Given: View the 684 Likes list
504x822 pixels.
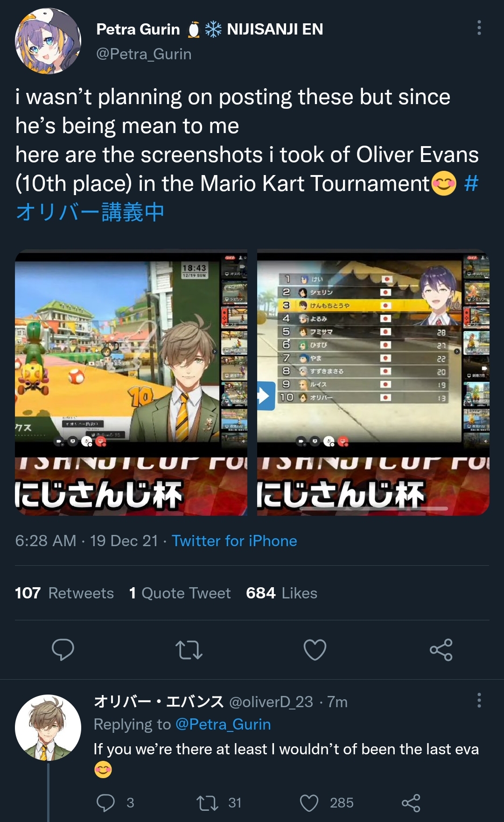Looking at the screenshot, I should [281, 593].
